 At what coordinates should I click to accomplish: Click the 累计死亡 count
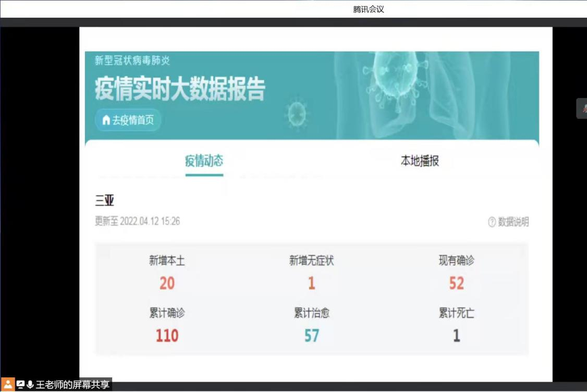tap(456, 336)
